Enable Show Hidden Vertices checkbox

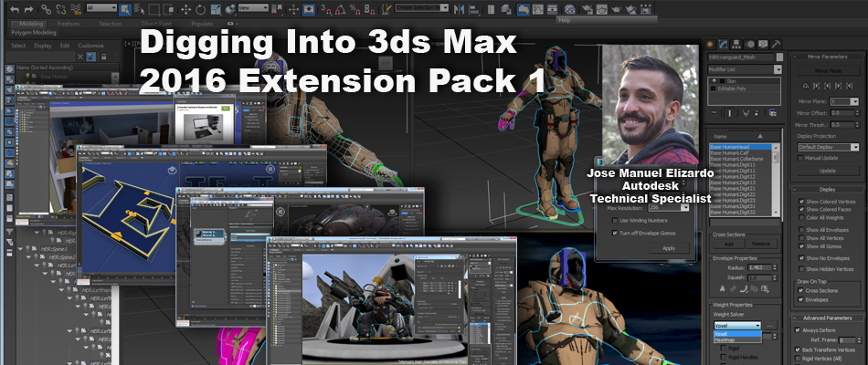pyautogui.click(x=801, y=269)
